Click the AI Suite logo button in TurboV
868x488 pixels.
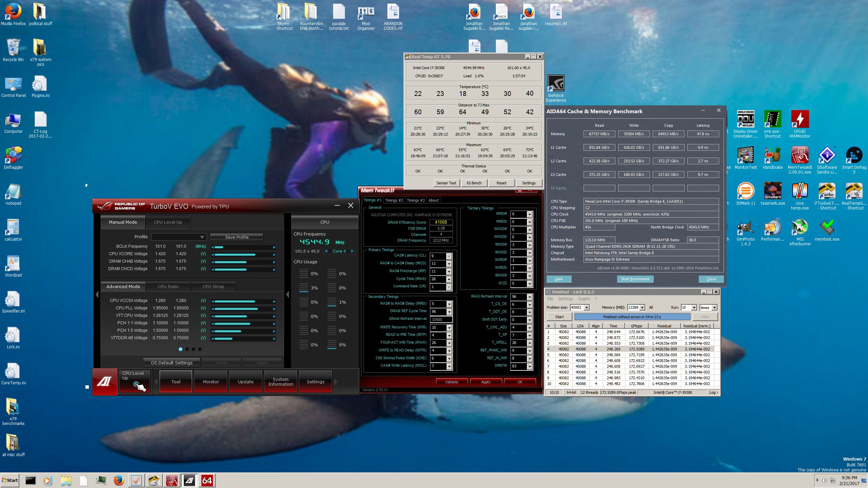click(x=105, y=382)
